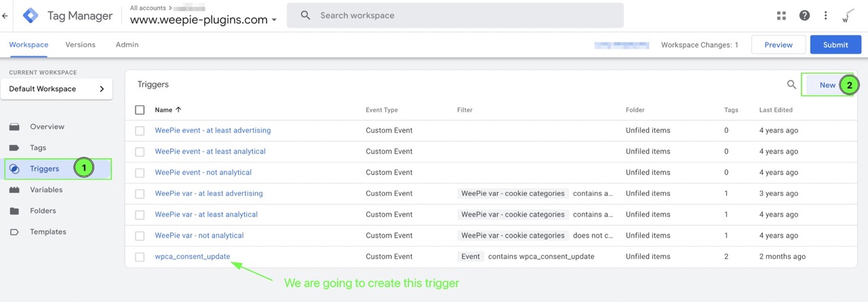
Task: Select checkbox for WeePie event - at least analytical
Action: point(140,152)
